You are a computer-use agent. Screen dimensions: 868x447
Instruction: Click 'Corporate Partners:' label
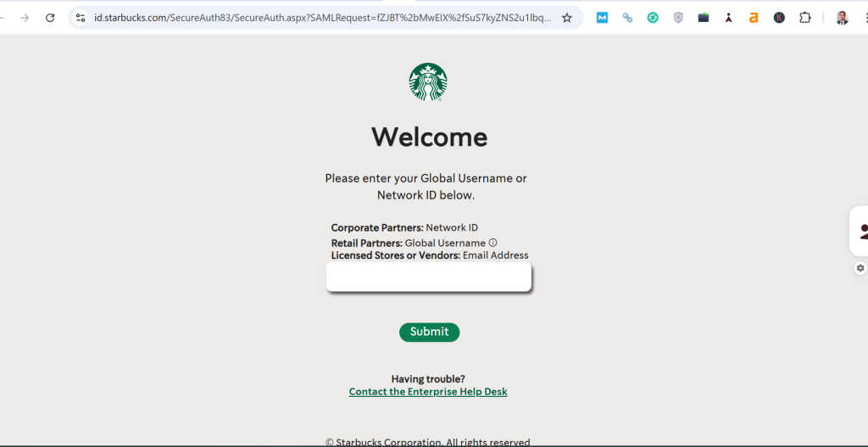click(377, 227)
